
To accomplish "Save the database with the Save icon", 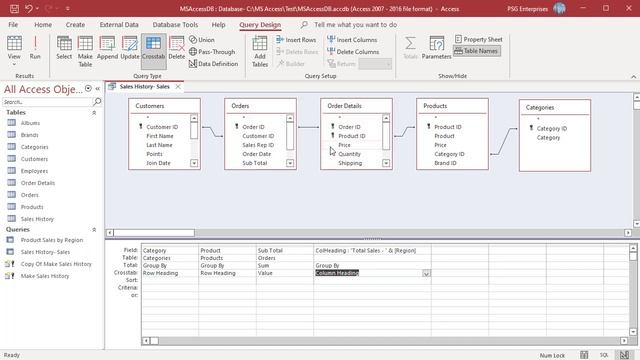I will tap(14, 9).
